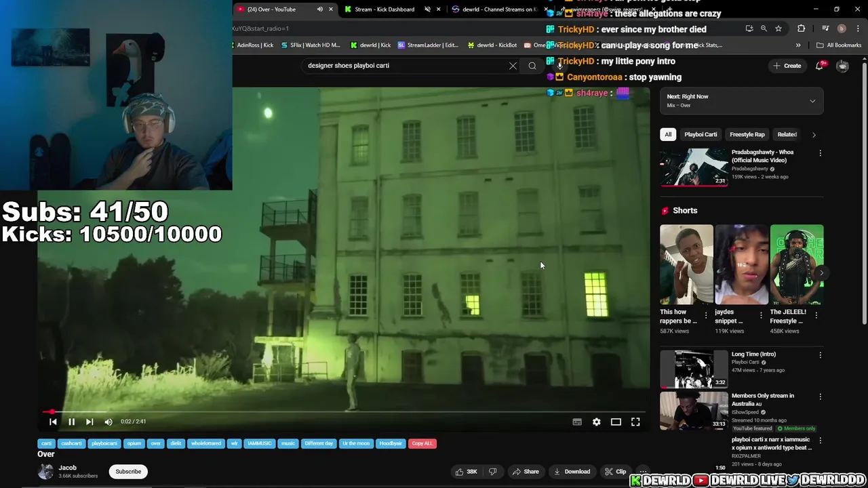Click the 'cashcarti' tag chip
This screenshot has height=488, width=868.
[x=71, y=443]
